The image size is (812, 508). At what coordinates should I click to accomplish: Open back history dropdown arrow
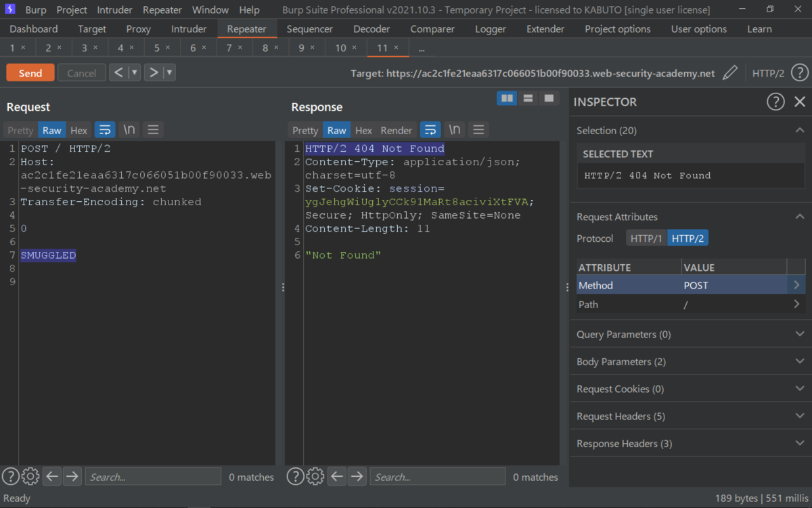(134, 72)
